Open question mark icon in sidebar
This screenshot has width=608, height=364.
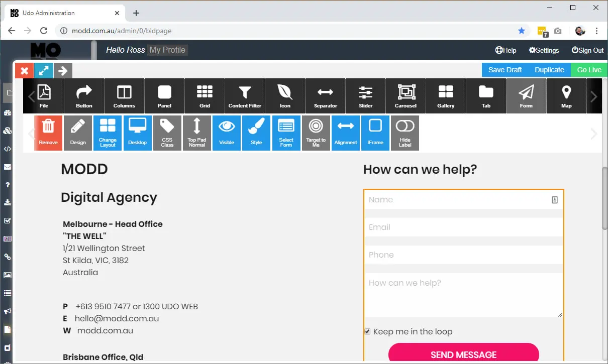pos(8,185)
